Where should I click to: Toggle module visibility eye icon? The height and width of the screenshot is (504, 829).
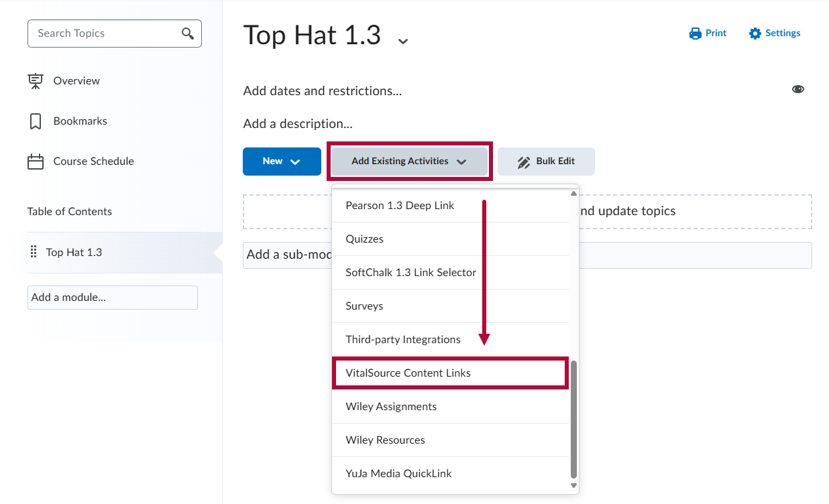pyautogui.click(x=798, y=89)
